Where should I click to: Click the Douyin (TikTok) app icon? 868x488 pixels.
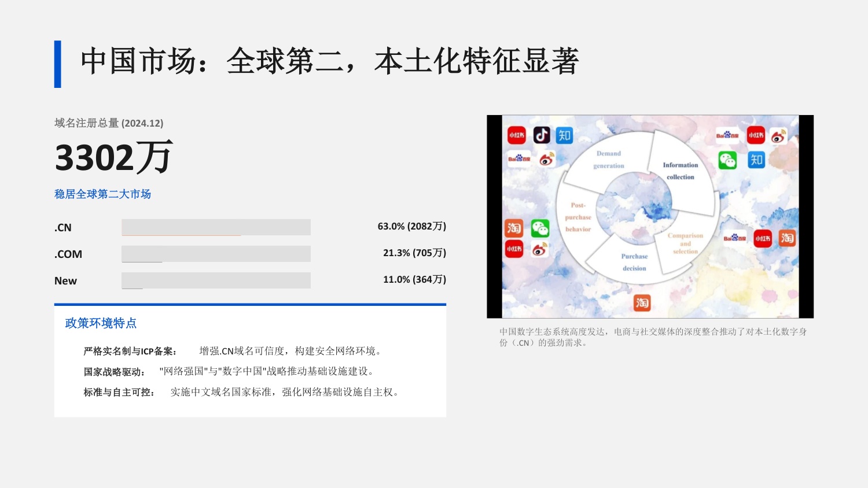pyautogui.click(x=542, y=135)
